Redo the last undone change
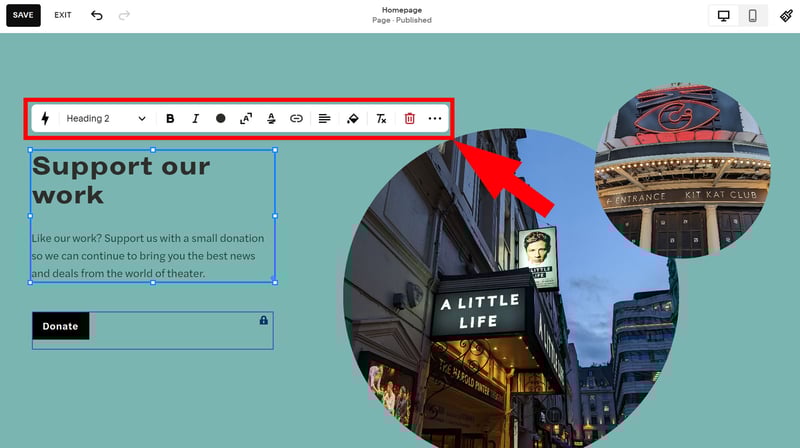 (x=124, y=15)
